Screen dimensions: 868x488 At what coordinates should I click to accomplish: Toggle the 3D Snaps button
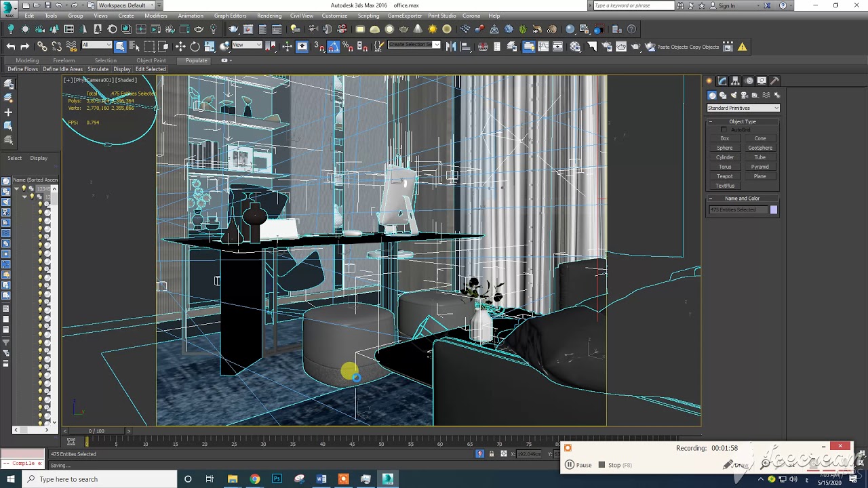click(319, 47)
